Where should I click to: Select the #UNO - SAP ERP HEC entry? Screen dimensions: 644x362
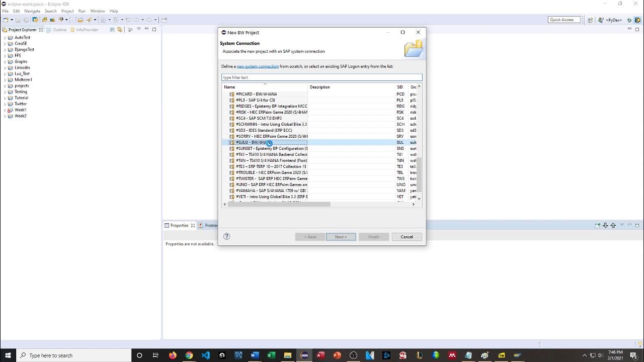point(268,185)
